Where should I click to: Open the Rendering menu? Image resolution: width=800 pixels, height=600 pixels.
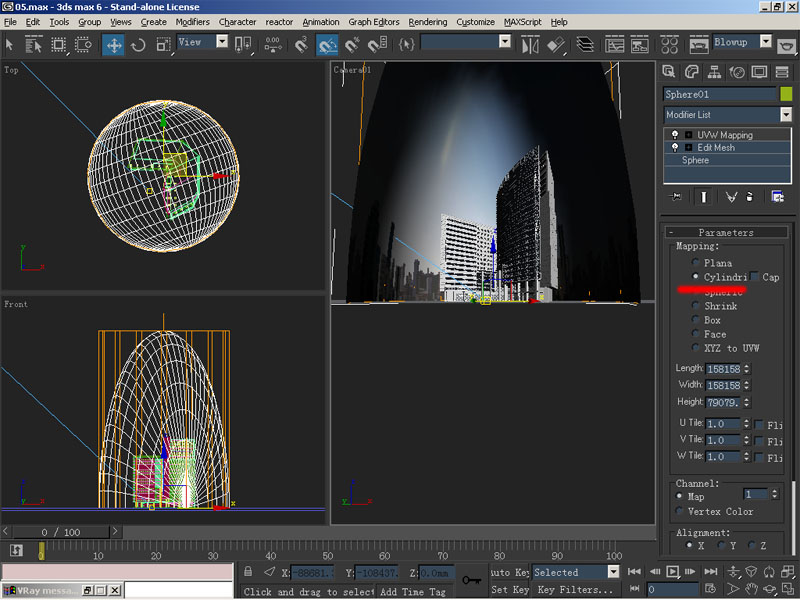(428, 22)
